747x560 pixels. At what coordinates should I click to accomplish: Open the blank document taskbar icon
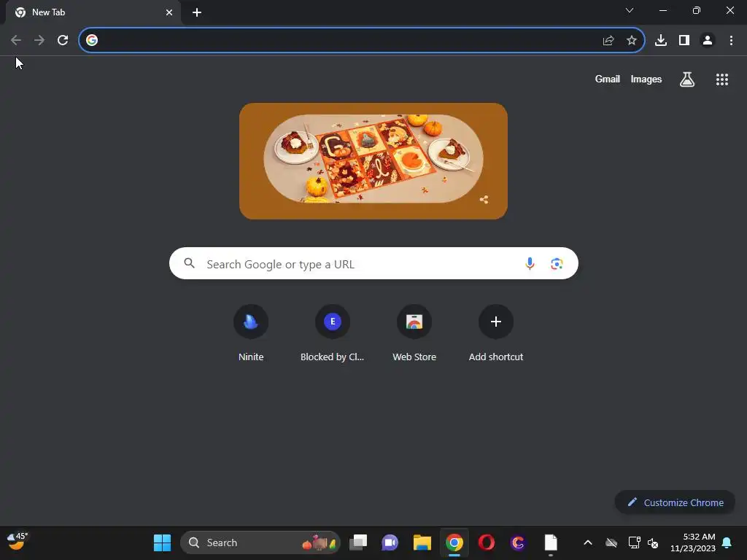click(x=551, y=542)
